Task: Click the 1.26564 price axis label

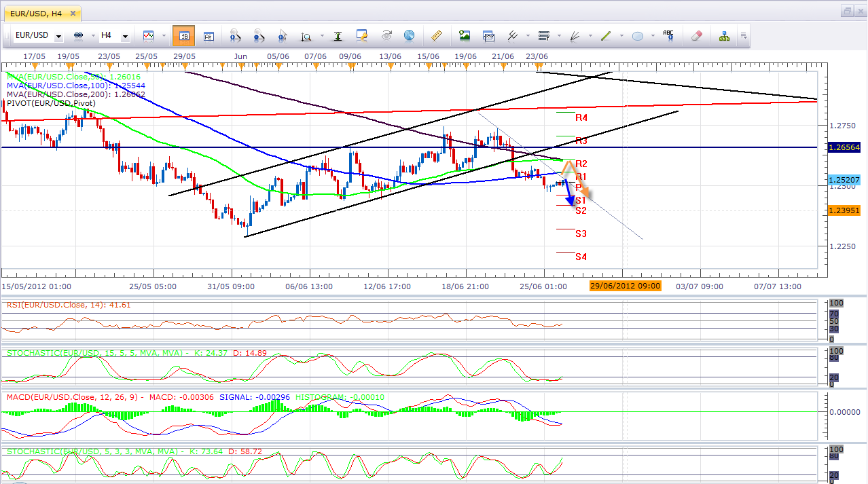Action: [844, 147]
